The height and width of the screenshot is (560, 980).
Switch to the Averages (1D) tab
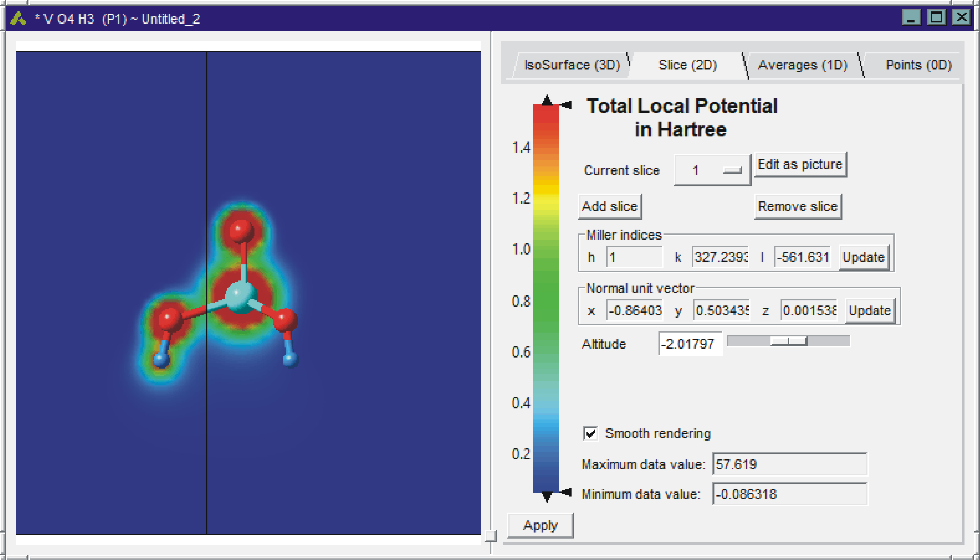click(804, 65)
